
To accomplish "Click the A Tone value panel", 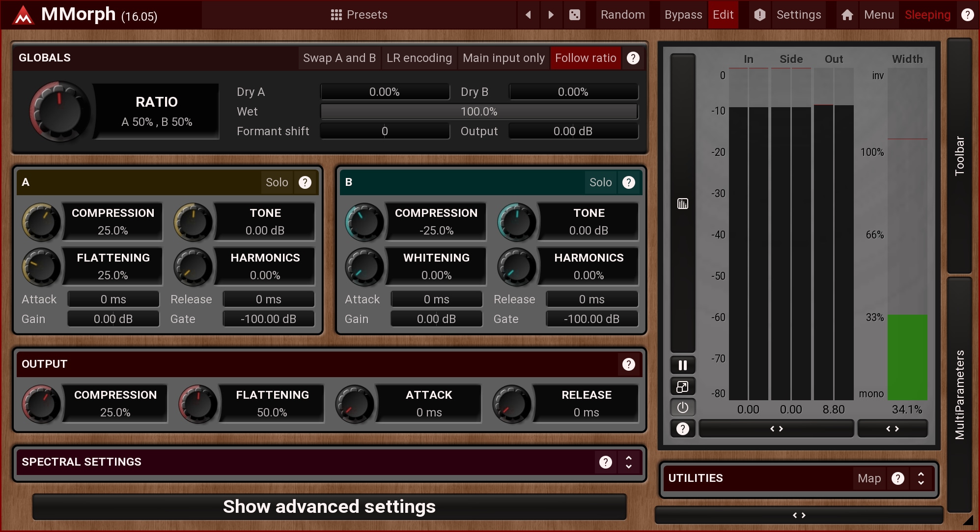I will point(265,222).
